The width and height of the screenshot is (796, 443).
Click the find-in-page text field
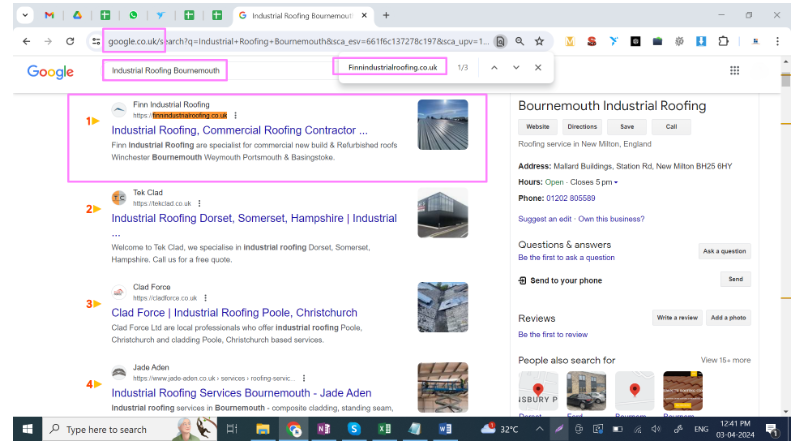point(392,67)
